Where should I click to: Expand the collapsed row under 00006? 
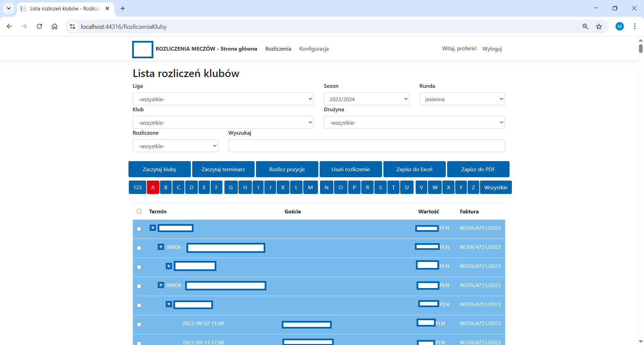click(169, 266)
